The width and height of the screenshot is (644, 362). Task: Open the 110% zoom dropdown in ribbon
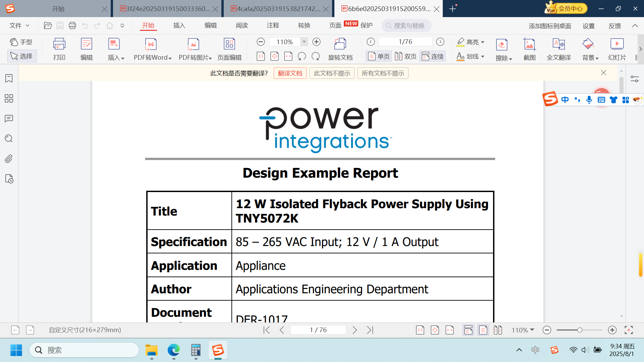[x=304, y=42]
